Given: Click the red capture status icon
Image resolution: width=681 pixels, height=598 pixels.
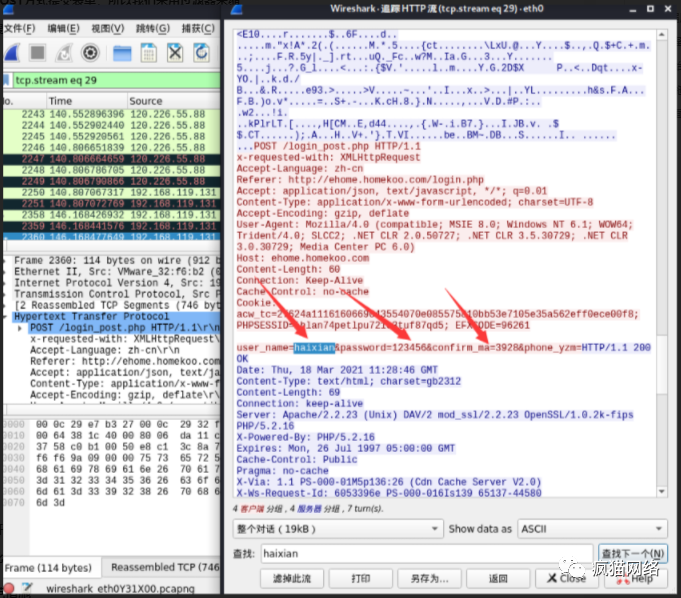Looking at the screenshot, I should [x=8, y=588].
